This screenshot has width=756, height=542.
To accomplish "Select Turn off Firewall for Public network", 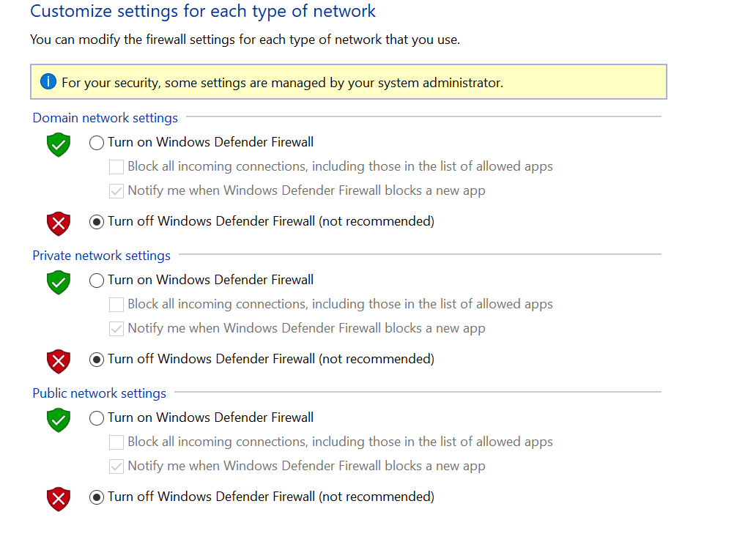I will pos(97,497).
